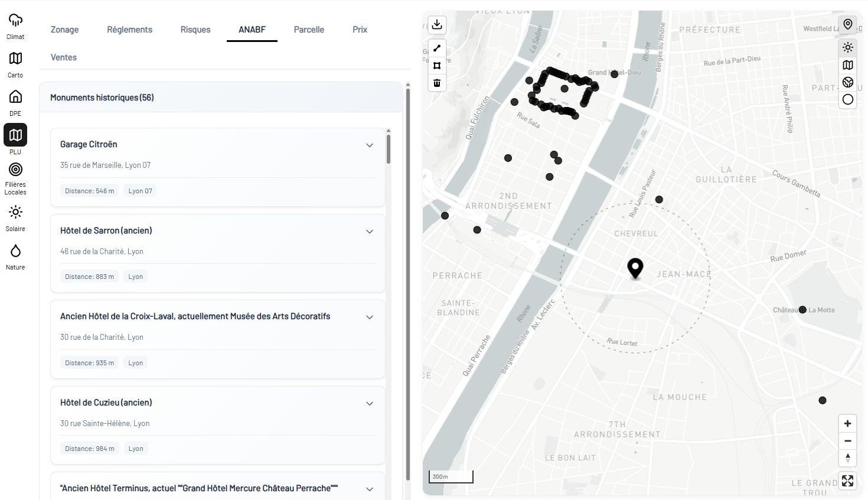Toggle the location pin marker button
Viewport: 868px width, 500px height.
[848, 24]
